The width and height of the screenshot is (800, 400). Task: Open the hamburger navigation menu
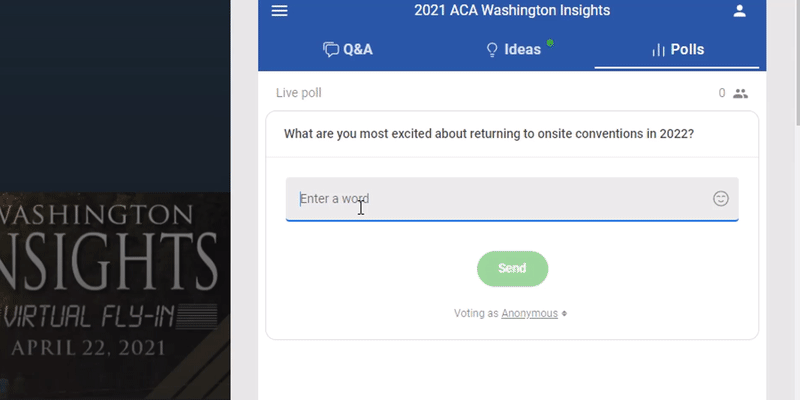280,11
